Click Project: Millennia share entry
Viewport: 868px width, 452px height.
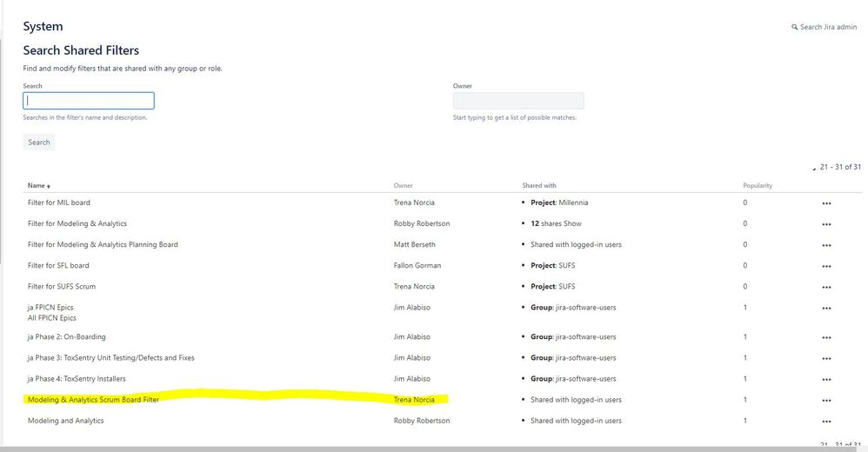point(559,203)
